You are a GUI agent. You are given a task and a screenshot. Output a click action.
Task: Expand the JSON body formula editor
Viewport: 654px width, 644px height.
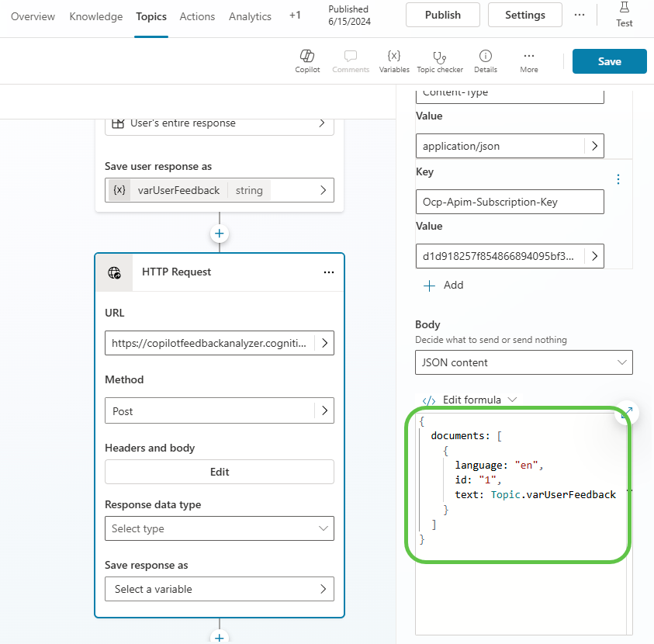click(x=627, y=412)
